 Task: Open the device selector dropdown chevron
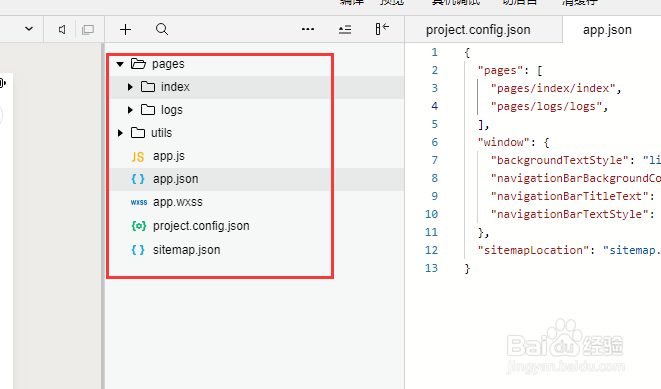pos(29,29)
